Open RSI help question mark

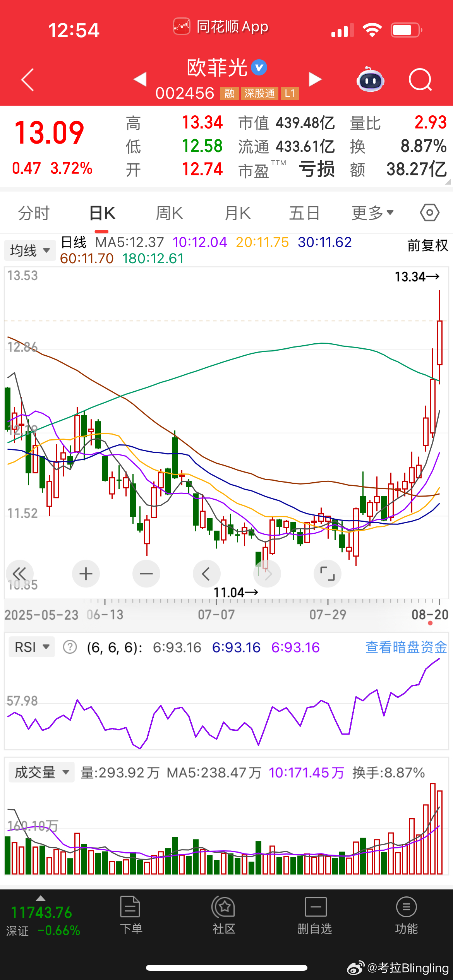70,647
